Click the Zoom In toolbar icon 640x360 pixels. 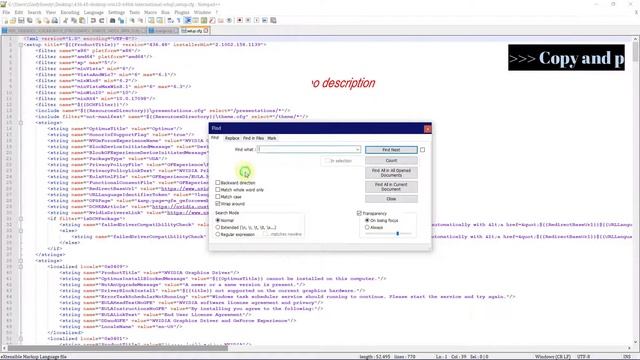[x=131, y=20]
